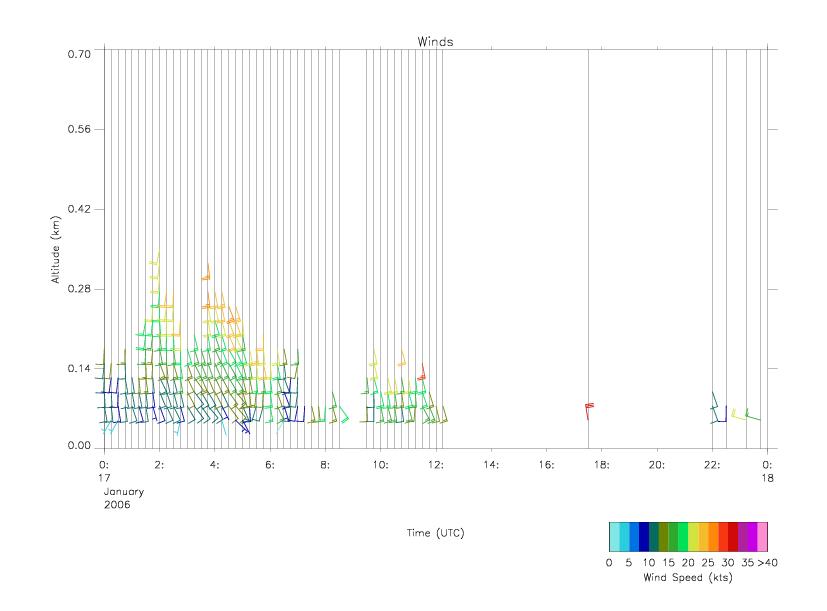Click the '5' legend value
827x611 pixels.
pos(629,562)
